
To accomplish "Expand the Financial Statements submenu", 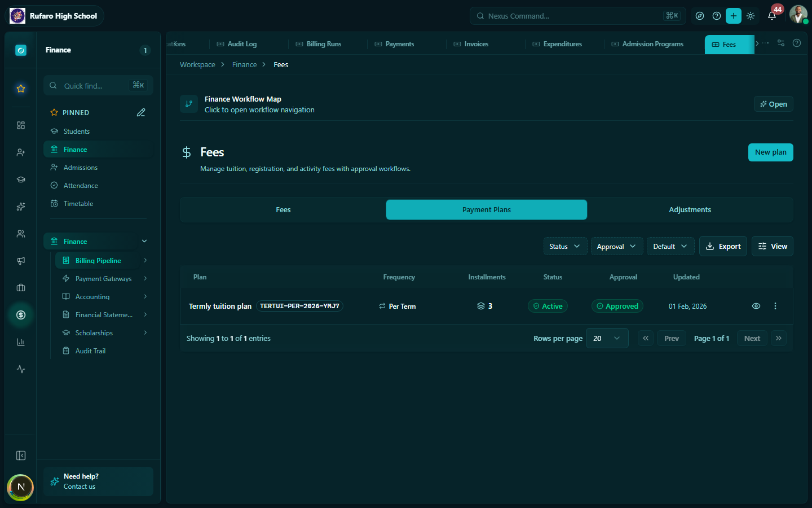I will 145,314.
